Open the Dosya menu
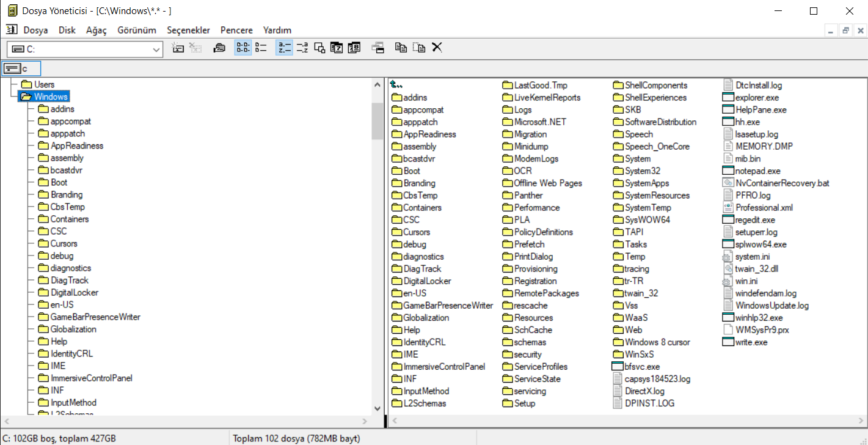The height and width of the screenshot is (445, 868). coord(36,30)
